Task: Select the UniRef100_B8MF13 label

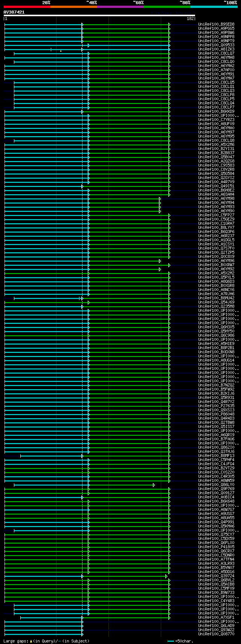Action: coord(216,456)
